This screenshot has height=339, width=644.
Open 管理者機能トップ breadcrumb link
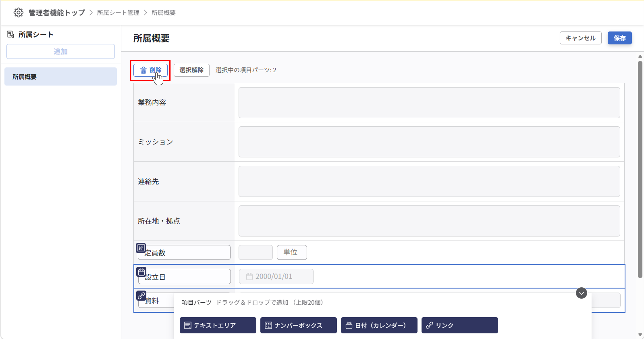(57, 13)
